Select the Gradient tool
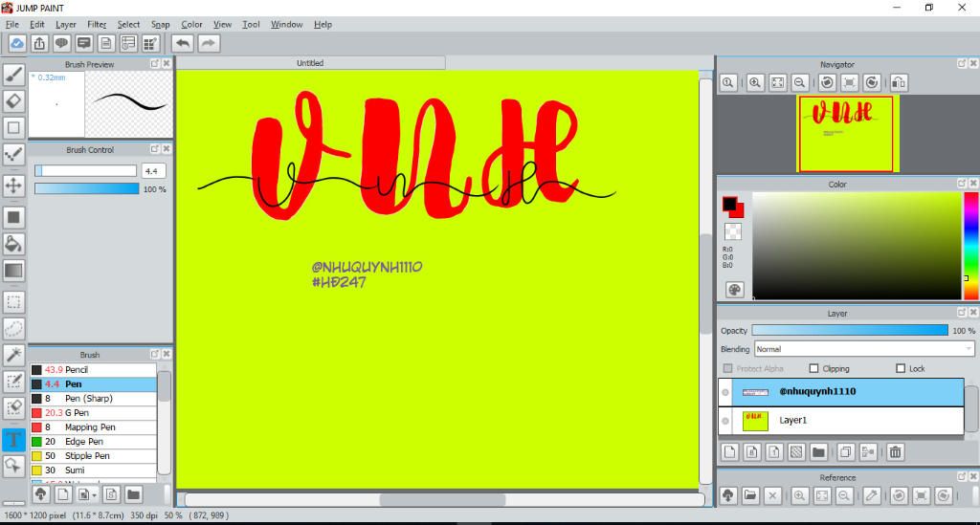The height and width of the screenshot is (525, 980). pos(13,271)
